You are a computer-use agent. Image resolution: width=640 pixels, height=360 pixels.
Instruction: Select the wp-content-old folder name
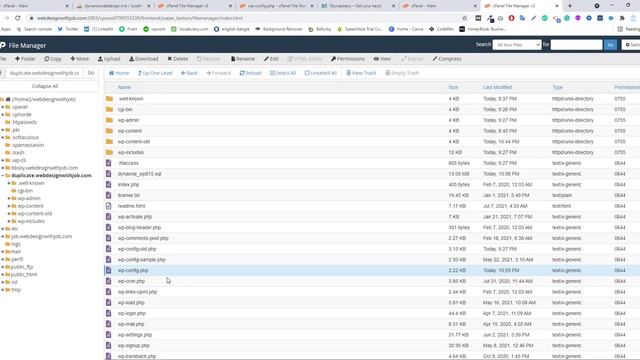coord(134,142)
